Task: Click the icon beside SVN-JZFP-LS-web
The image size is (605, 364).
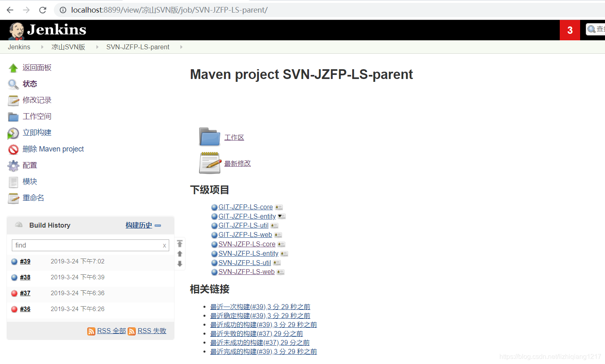Action: tap(280, 272)
